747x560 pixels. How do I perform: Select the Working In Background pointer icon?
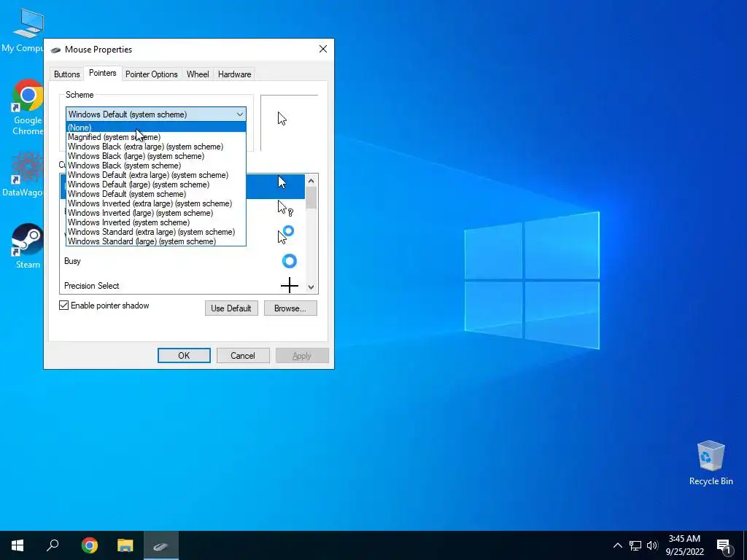pyautogui.click(x=286, y=234)
